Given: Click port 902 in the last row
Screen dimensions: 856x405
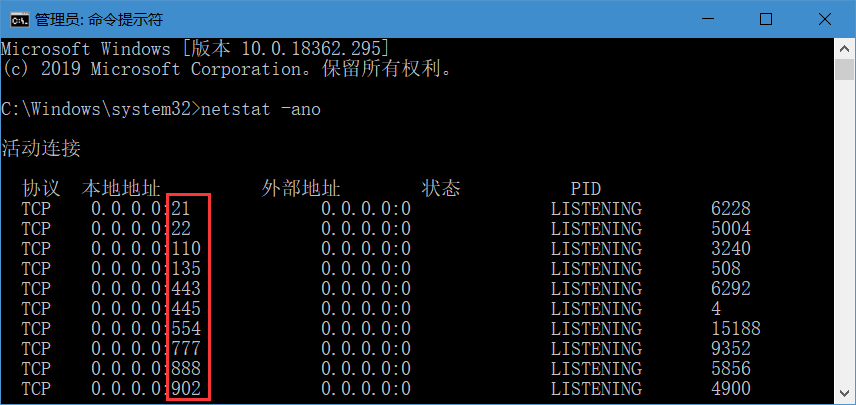Looking at the screenshot, I should [185, 389].
